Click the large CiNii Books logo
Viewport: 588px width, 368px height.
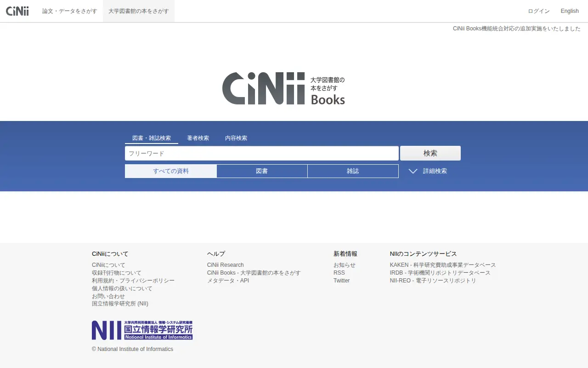click(x=283, y=88)
